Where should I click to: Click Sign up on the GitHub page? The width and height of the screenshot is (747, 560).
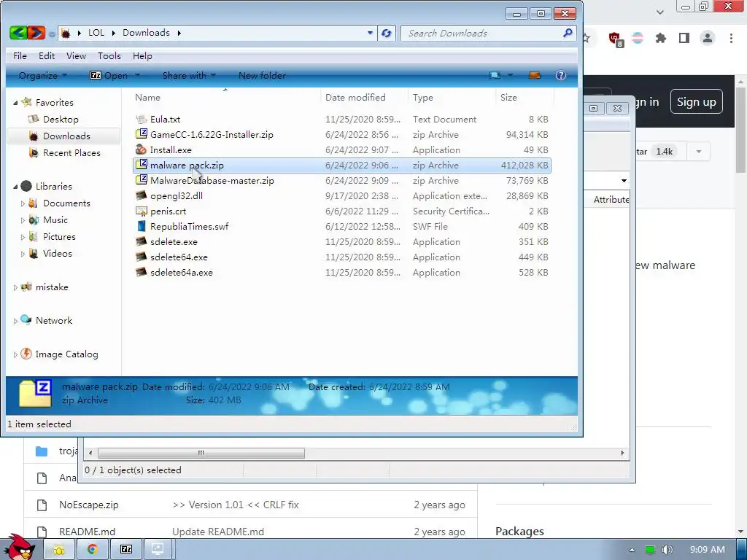click(697, 101)
